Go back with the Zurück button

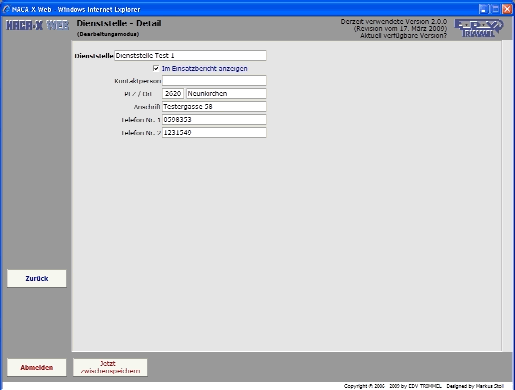coord(37,278)
